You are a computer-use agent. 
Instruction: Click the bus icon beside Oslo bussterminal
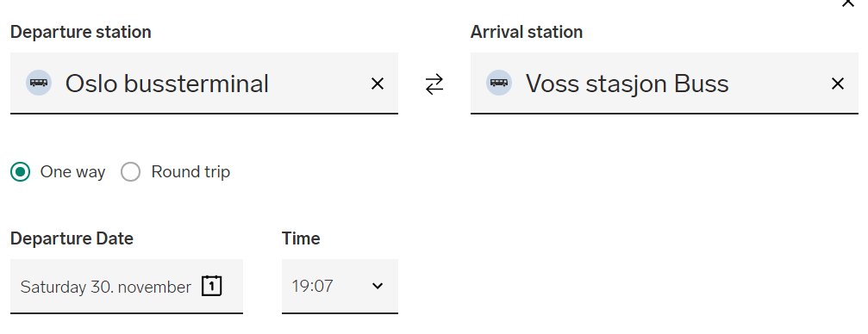point(39,83)
